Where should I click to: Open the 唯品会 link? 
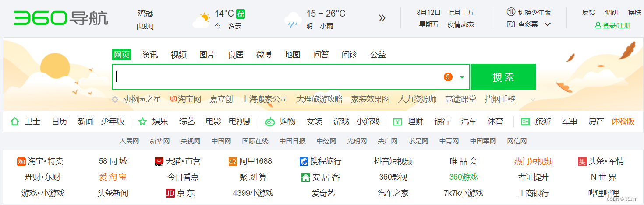pos(463,162)
